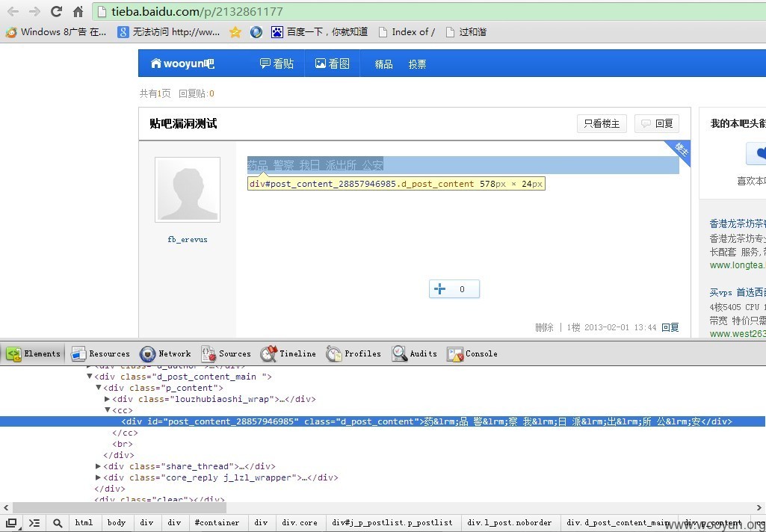Toggle the DevTools console drawer icon
Screen dimensions: 766x532
(34, 523)
